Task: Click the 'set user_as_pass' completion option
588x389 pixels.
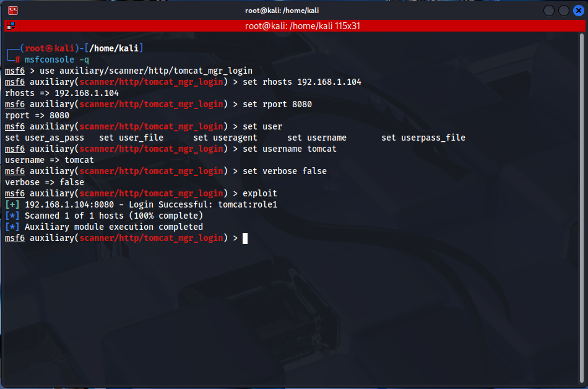Action: point(45,138)
